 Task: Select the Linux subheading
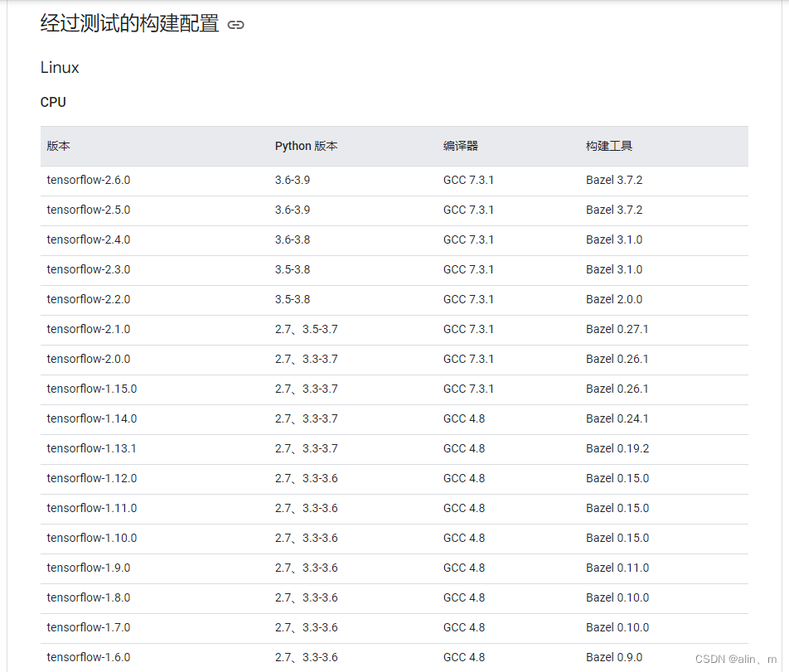pyautogui.click(x=60, y=67)
